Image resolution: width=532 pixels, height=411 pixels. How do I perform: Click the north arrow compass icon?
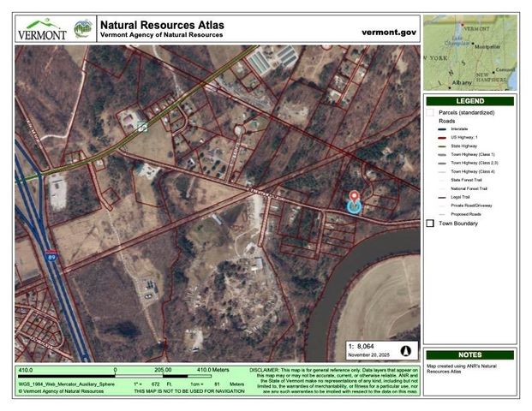406,351
